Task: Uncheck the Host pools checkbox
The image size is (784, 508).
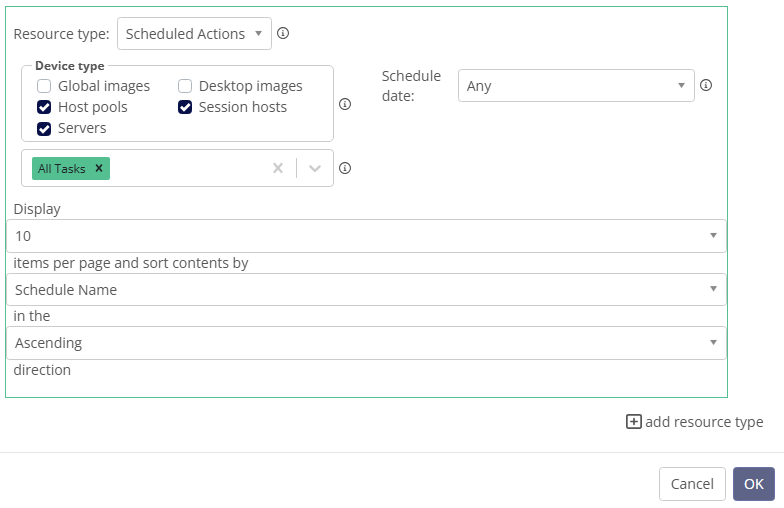Action: click(44, 107)
